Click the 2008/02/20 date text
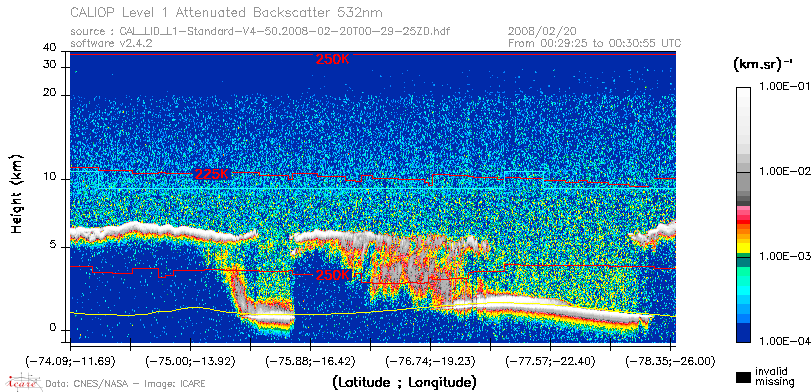811x392 pixels. click(x=543, y=31)
